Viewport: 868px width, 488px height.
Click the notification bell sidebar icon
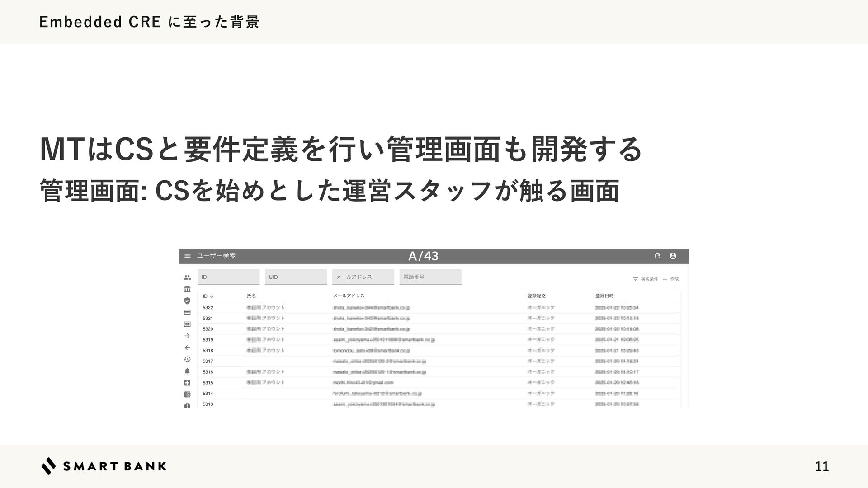coord(187,371)
